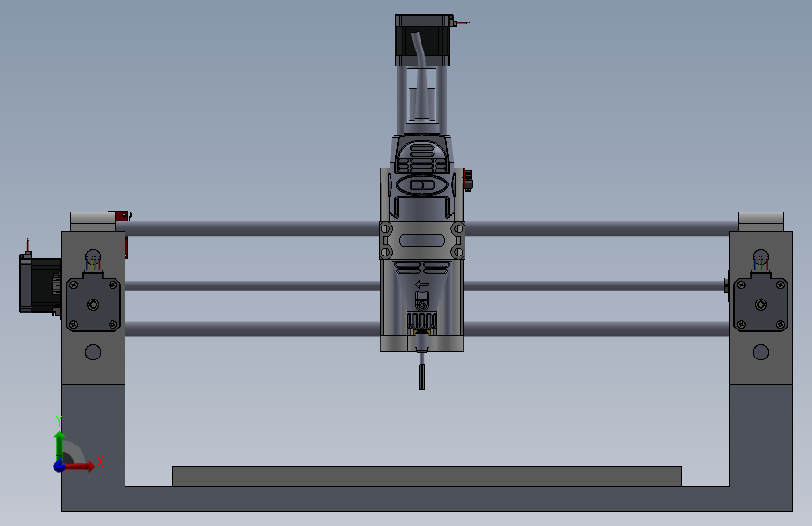Select the right upright's stepper motor faceplate
This screenshot has width=812, height=526.
(760, 304)
